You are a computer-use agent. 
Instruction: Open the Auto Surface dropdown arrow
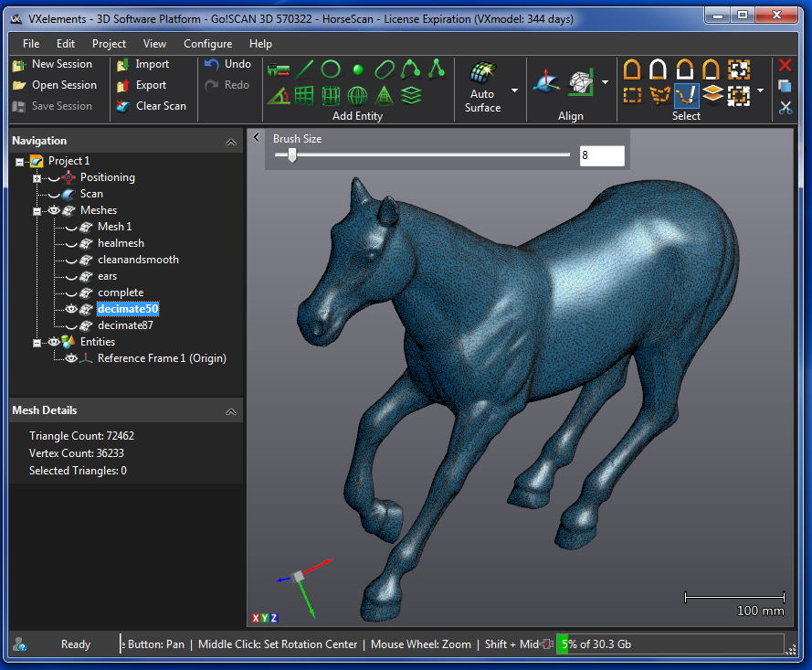(x=515, y=90)
